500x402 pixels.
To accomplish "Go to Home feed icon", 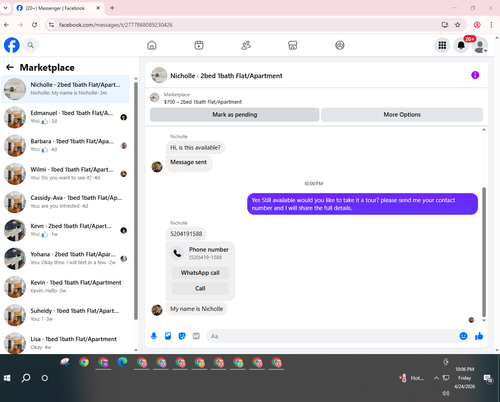I will click(x=152, y=45).
